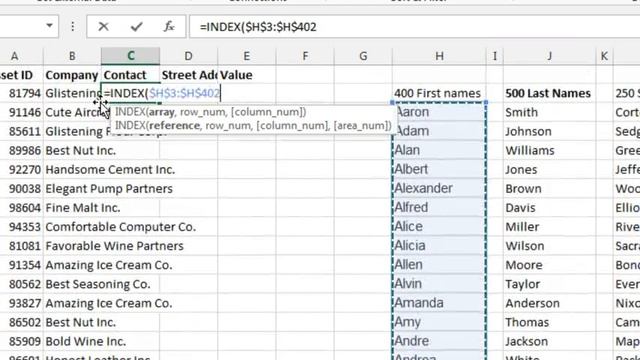This screenshot has width=640, height=360.
Task: Click the 'reference' argument in INDEX tooltip
Action: point(174,126)
